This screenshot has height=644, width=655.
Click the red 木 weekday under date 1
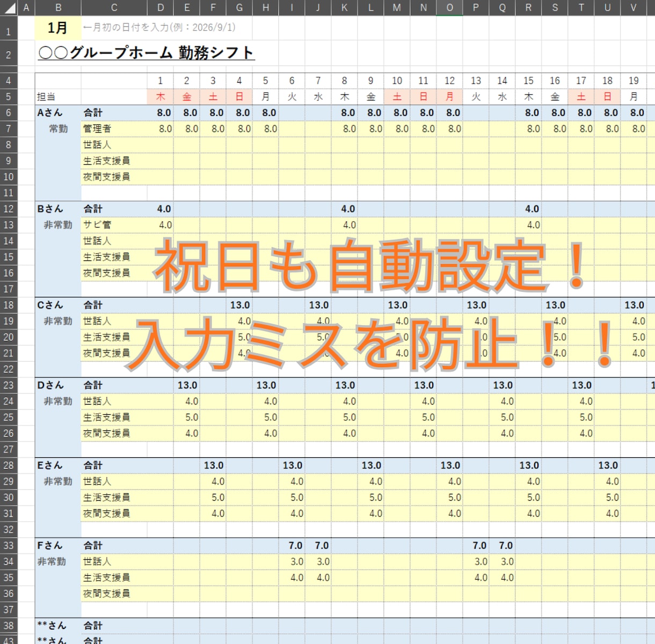coord(160,97)
